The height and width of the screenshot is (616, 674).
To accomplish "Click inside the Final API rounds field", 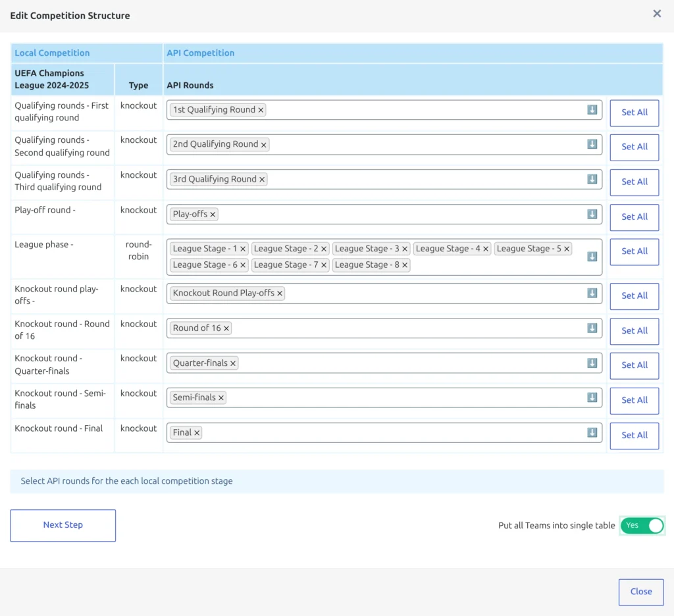I will point(384,432).
